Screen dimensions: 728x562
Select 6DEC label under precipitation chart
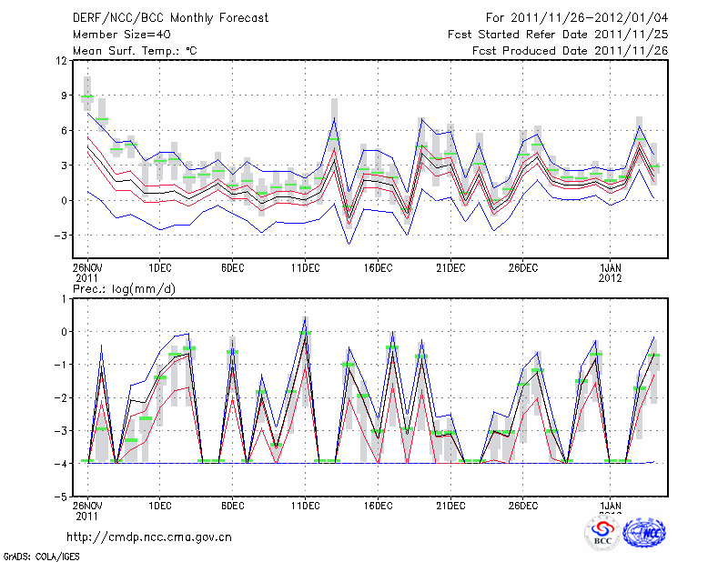point(232,506)
